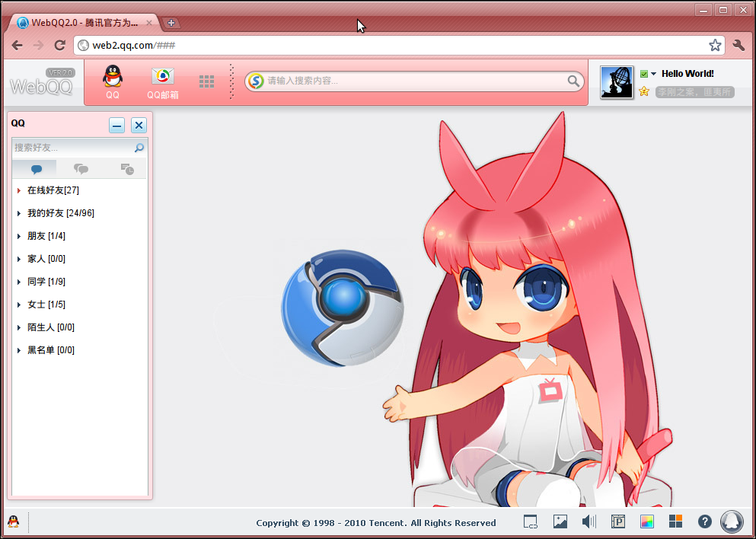Click the QQ penguin icon in the bottom taskbar
The image size is (756, 539).
click(x=14, y=521)
